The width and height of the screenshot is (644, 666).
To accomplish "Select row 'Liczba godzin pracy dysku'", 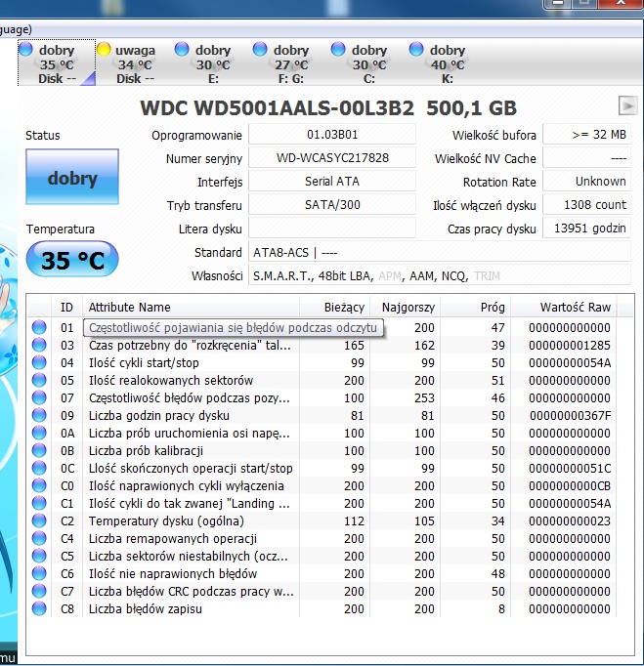I will 322,415.
